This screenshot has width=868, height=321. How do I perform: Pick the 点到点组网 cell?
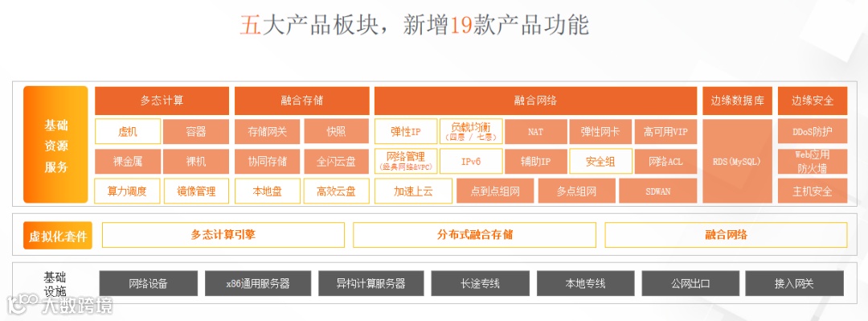495,191
